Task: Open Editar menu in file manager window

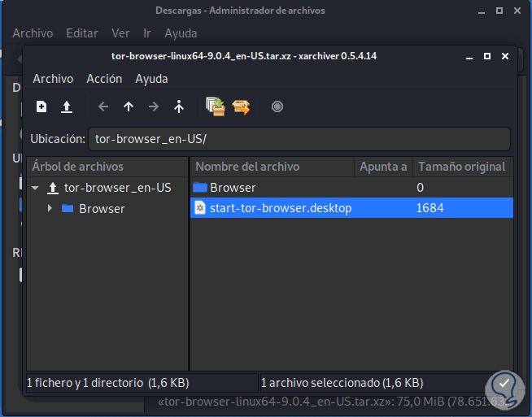Action: click(82, 33)
